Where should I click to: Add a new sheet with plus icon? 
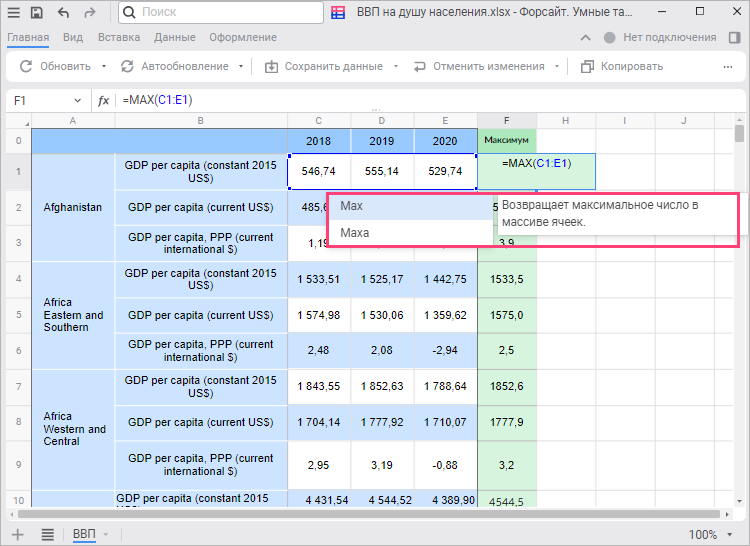pyautogui.click(x=17, y=534)
